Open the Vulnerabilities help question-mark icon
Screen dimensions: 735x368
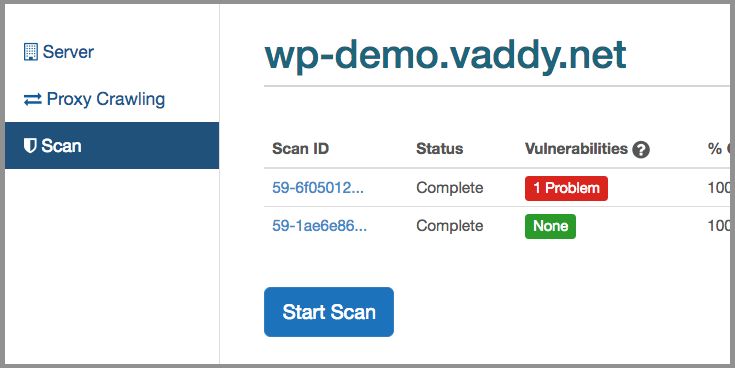pos(641,150)
